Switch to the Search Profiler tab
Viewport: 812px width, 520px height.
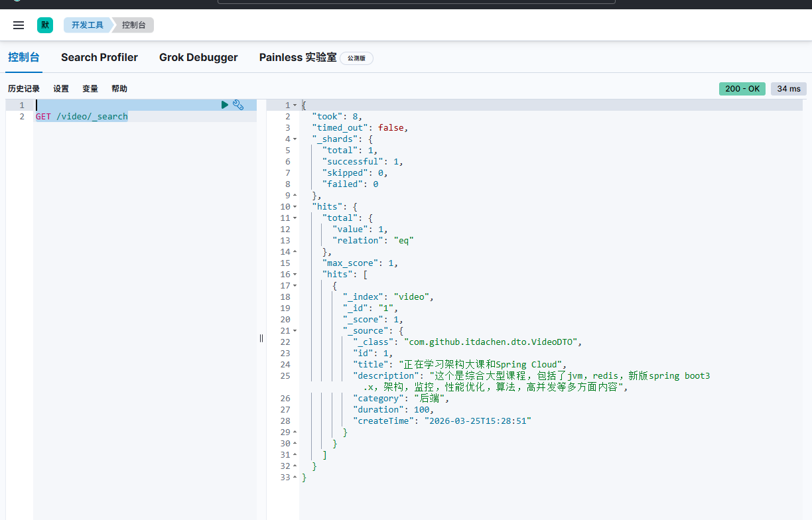coord(100,58)
